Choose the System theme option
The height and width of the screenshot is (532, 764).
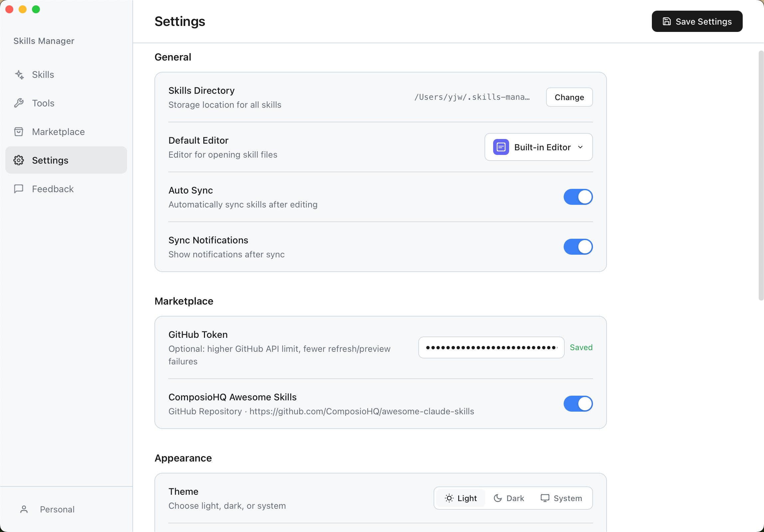click(x=561, y=498)
